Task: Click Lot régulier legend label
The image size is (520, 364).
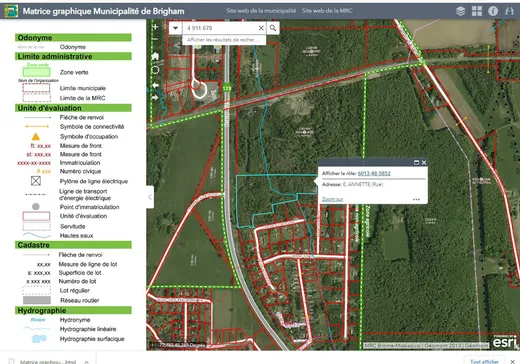Action: pyautogui.click(x=75, y=290)
